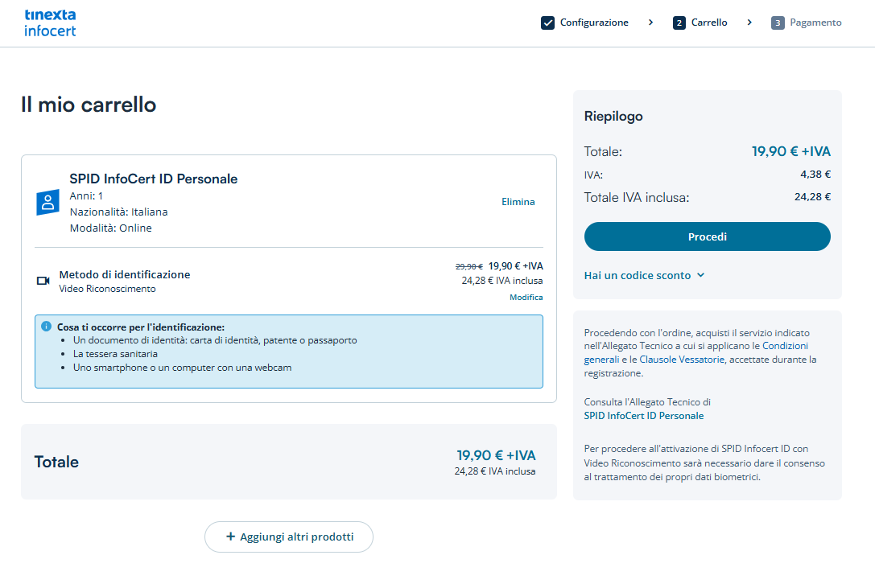
Task: Click the plus icon on add products button
Action: (230, 537)
